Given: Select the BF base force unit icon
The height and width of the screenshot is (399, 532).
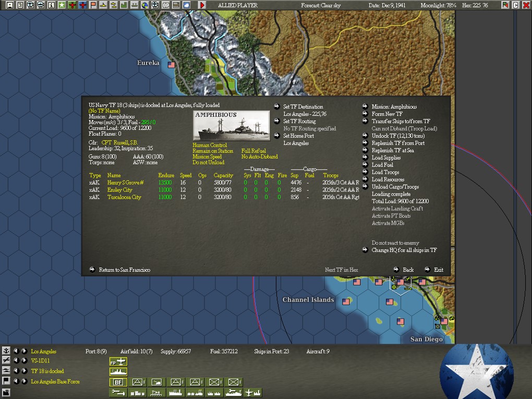Looking at the screenshot, I should pyautogui.click(x=118, y=382).
